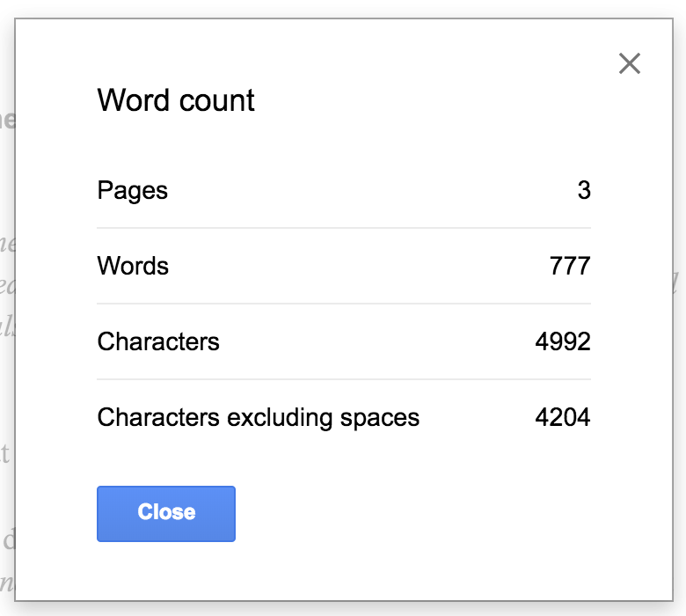Click the blue Close button
Screen dimensions: 686x616
[x=166, y=513]
